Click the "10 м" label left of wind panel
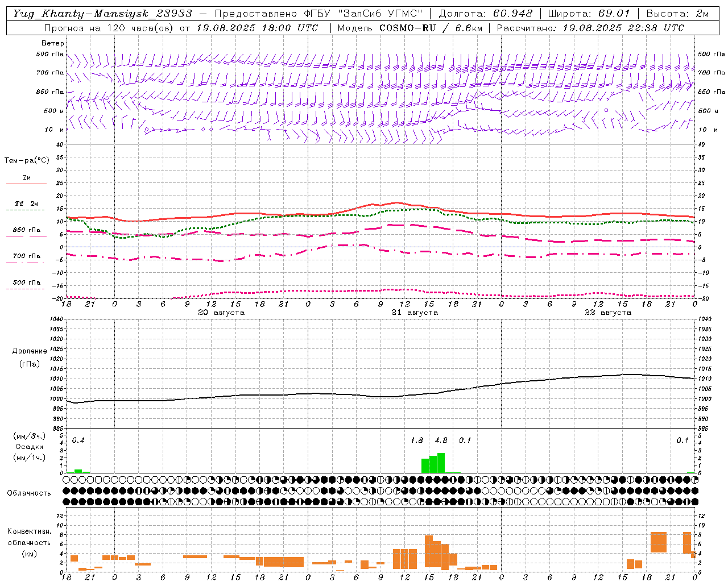The height and width of the screenshot is (582, 728). coord(54,130)
